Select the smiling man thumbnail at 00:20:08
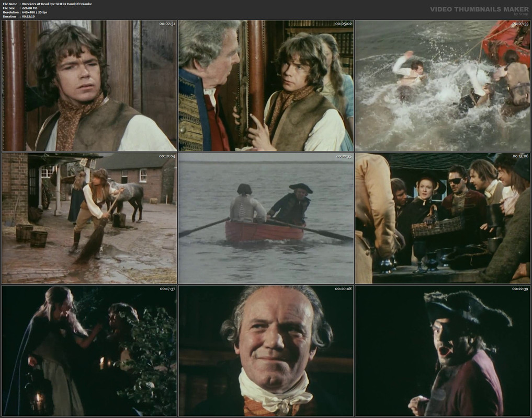This screenshot has height=418, width=532. click(x=266, y=351)
